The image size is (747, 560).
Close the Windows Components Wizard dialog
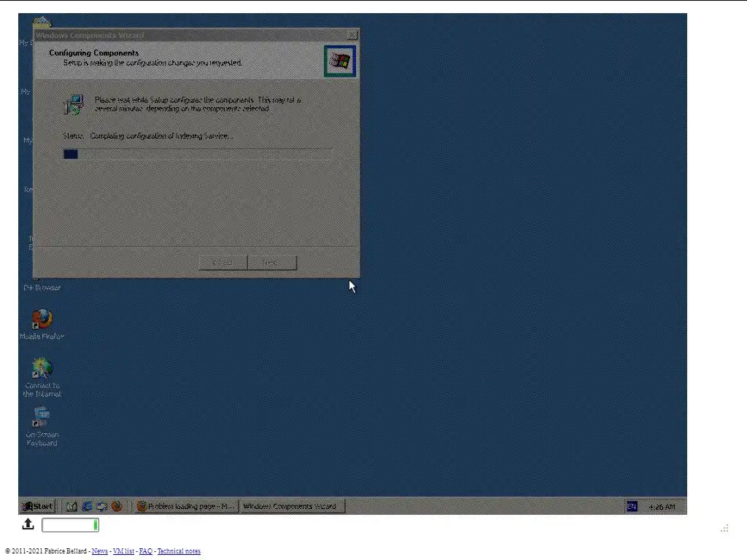(x=352, y=35)
